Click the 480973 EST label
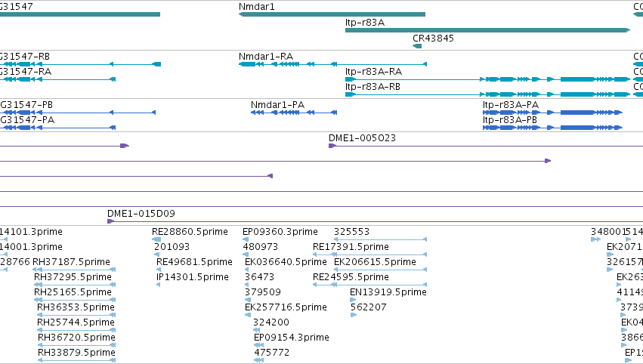Screen dimensions: 643x364 [x=261, y=247]
